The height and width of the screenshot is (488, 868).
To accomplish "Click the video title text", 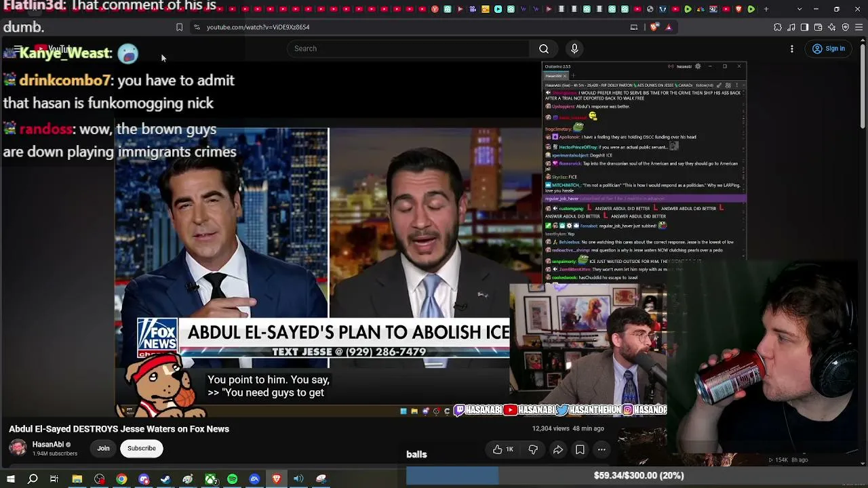I will [x=119, y=429].
